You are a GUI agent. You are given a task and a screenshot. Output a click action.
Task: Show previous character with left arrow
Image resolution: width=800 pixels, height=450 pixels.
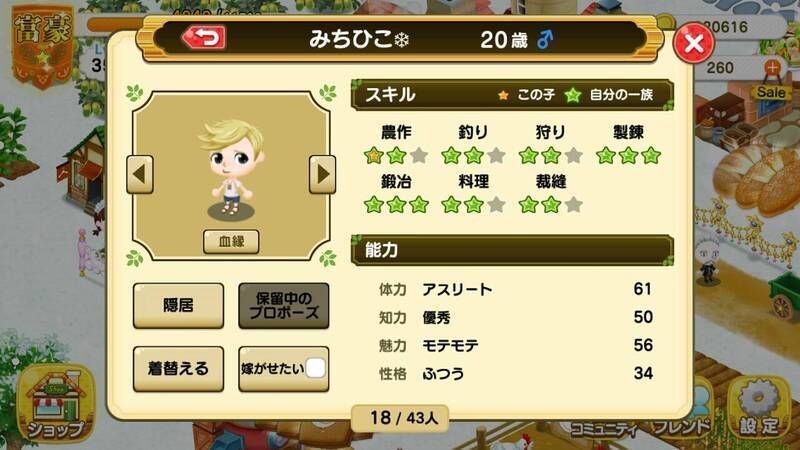coord(140,174)
